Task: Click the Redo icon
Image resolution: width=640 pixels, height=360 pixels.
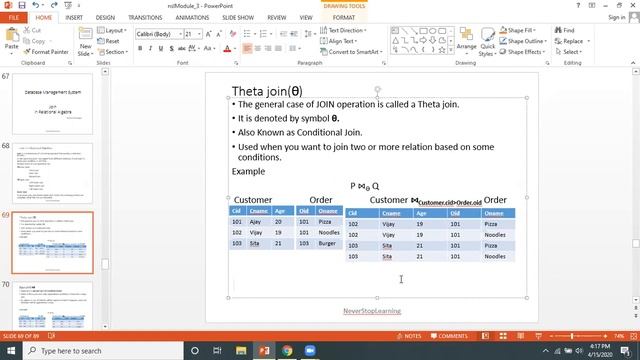Action: point(54,5)
